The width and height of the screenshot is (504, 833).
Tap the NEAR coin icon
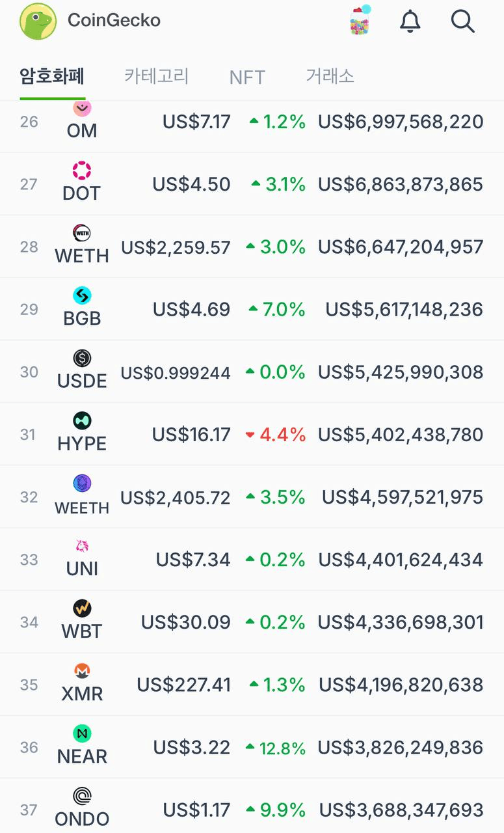tap(82, 733)
